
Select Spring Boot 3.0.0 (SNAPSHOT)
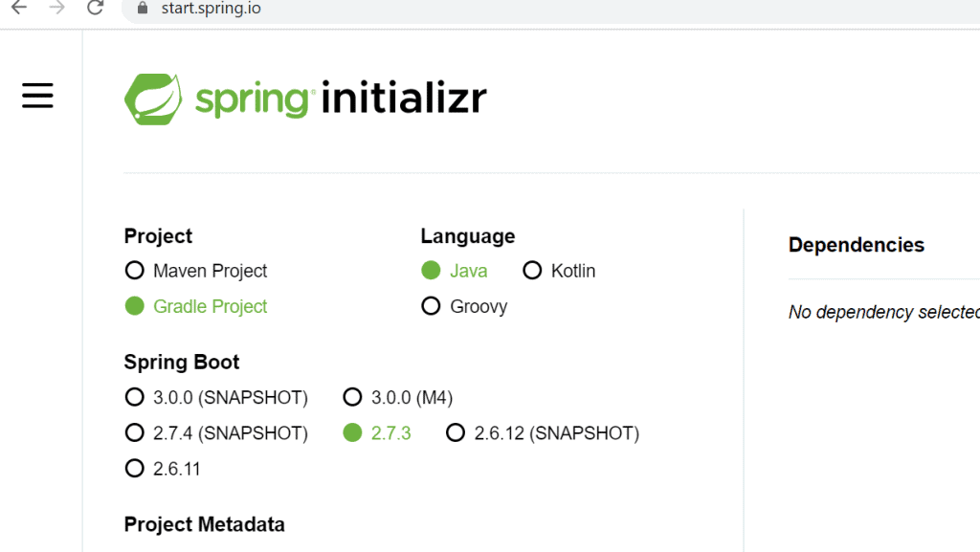135,397
